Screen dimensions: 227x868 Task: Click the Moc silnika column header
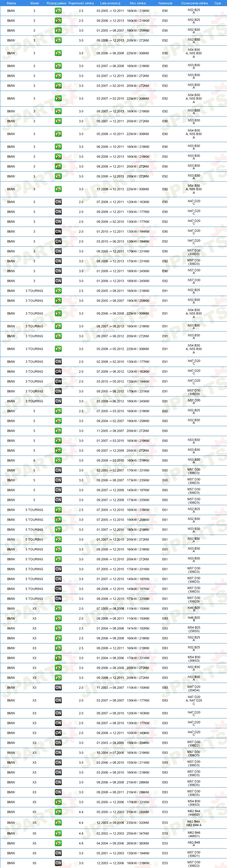coord(138,3)
